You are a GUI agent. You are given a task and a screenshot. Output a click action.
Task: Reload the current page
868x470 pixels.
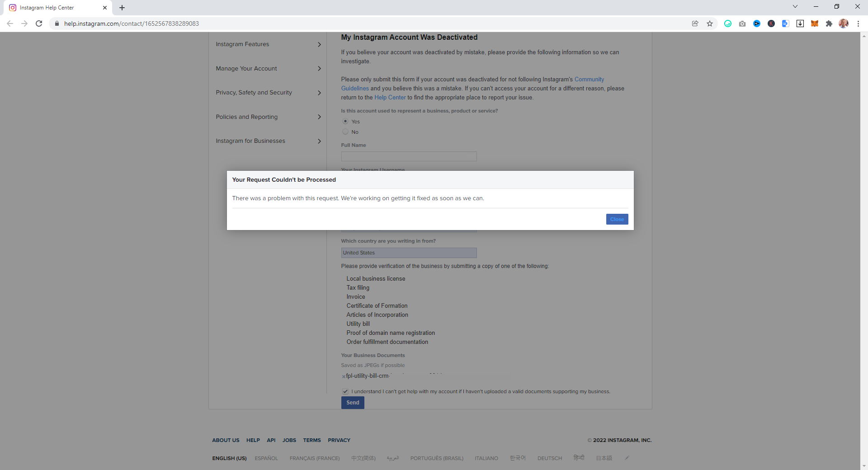pyautogui.click(x=39, y=23)
